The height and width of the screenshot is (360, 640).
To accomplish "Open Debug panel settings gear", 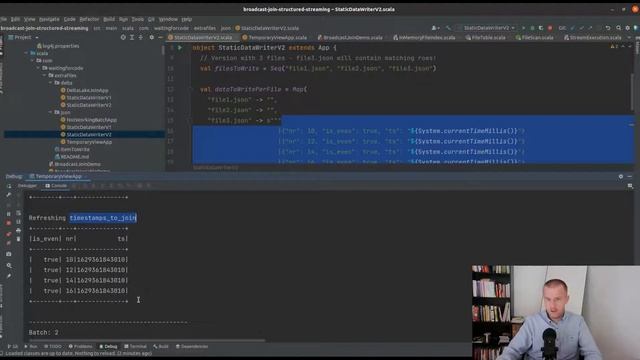I will 621,176.
